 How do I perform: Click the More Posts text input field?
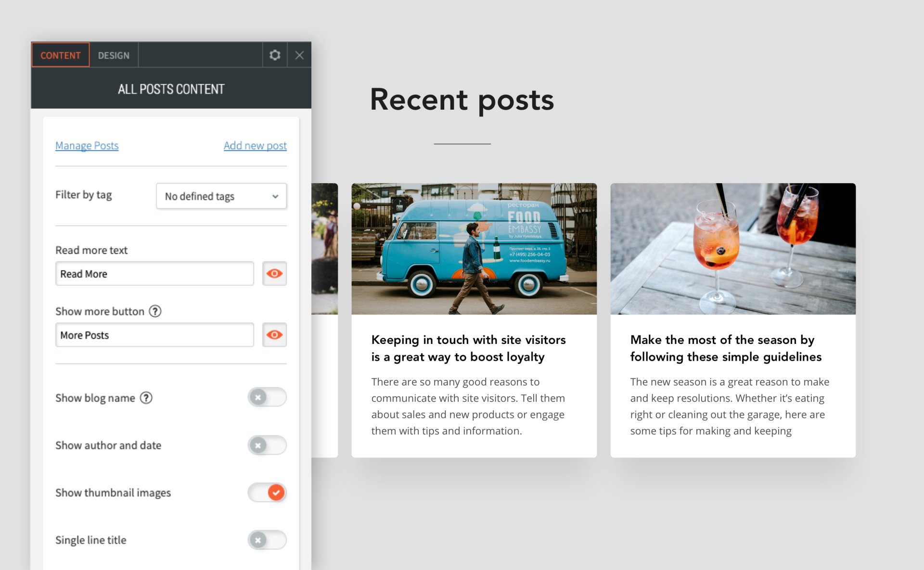pyautogui.click(x=154, y=335)
